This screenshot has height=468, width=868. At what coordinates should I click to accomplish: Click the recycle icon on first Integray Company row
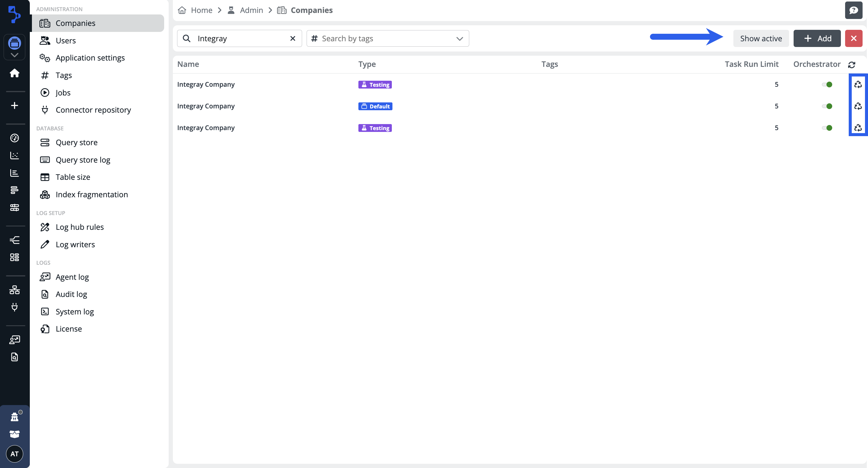click(x=857, y=84)
